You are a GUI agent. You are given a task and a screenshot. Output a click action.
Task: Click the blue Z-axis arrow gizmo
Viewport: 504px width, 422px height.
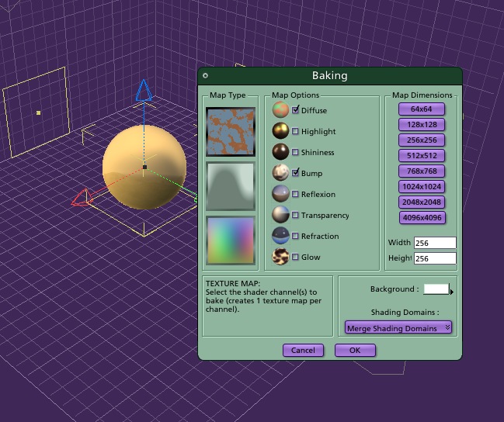click(144, 90)
